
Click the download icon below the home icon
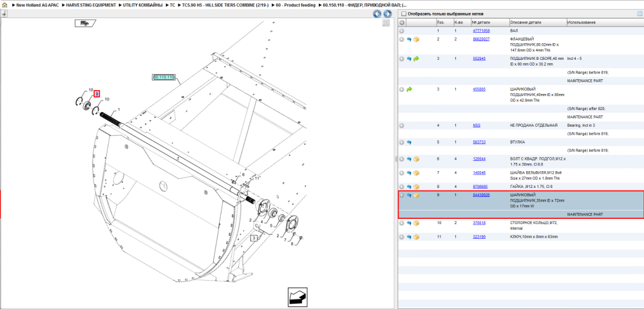click(4, 14)
